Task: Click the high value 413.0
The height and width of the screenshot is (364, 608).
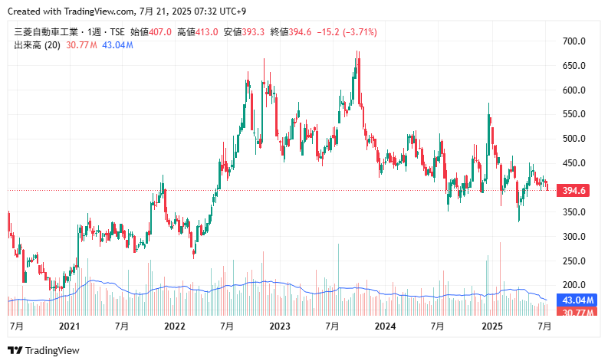Action: tap(207, 32)
